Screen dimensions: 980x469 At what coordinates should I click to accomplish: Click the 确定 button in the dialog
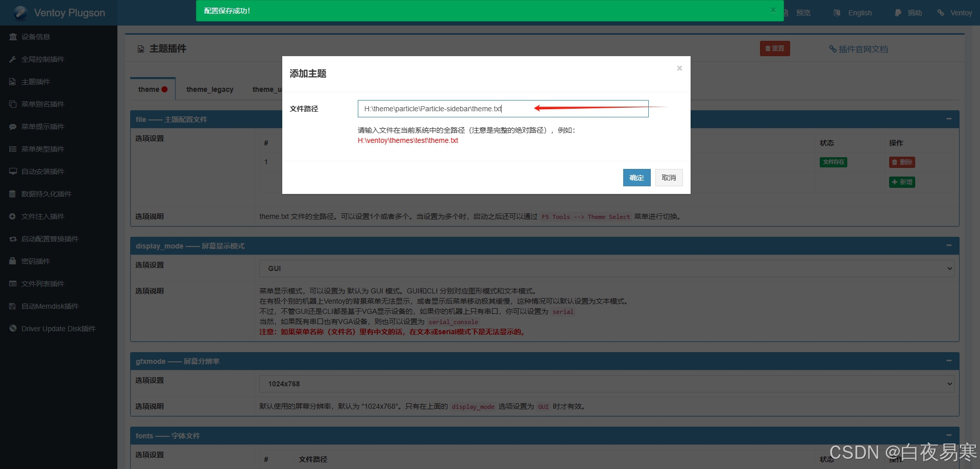coord(636,178)
